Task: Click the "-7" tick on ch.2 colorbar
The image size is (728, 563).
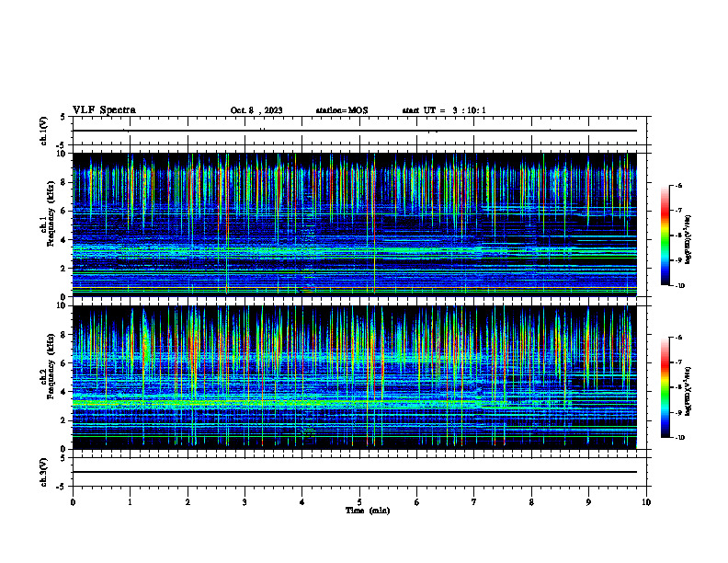Action: [x=678, y=362]
